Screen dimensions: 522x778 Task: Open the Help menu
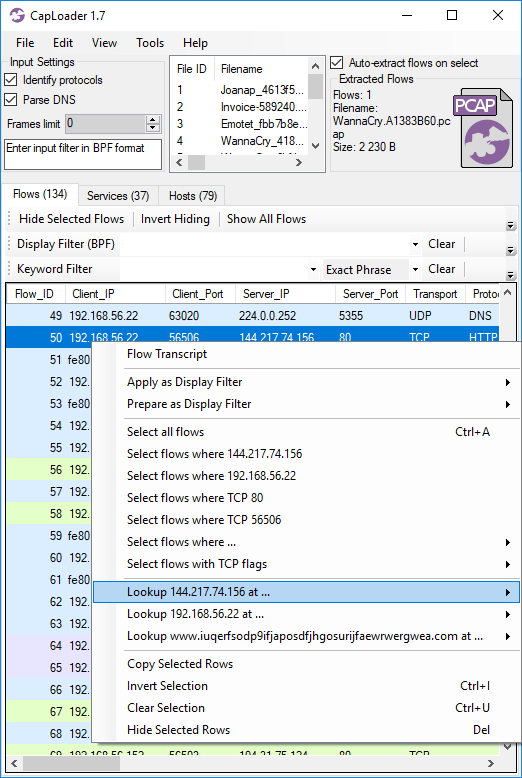coord(195,43)
